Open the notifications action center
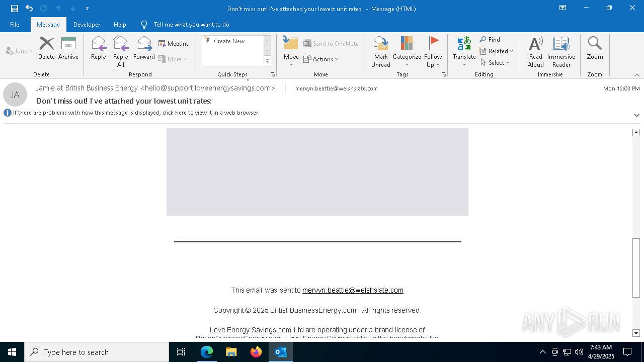Image resolution: width=644 pixels, height=362 pixels. (627, 352)
